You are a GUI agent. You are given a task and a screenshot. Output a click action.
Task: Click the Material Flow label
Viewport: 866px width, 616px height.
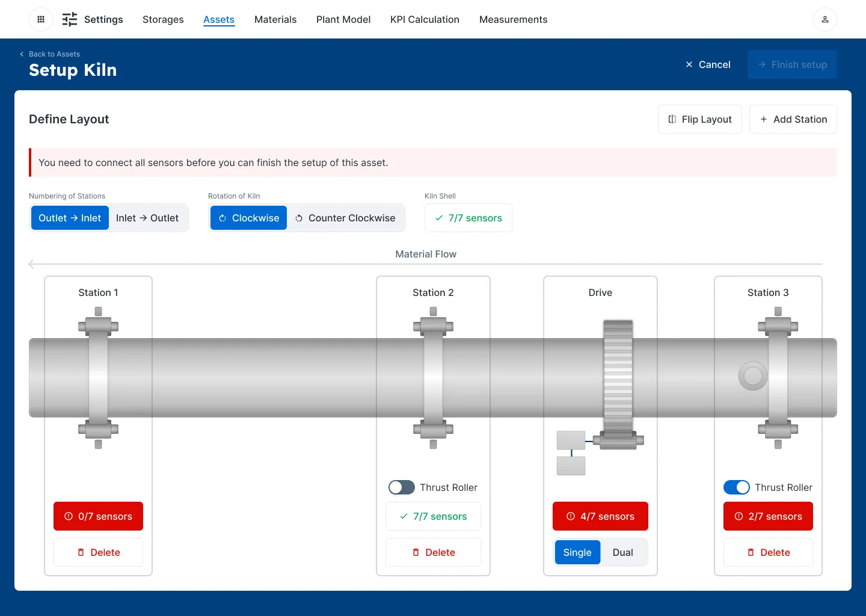click(x=426, y=254)
